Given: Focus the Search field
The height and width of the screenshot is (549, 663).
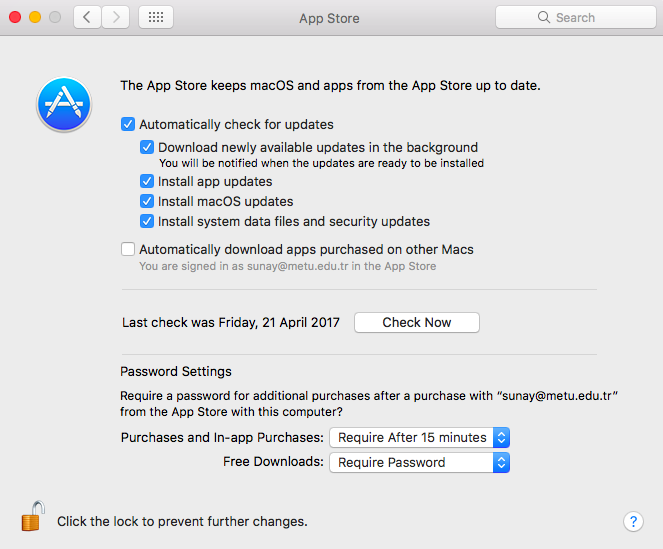Looking at the screenshot, I should click(576, 17).
